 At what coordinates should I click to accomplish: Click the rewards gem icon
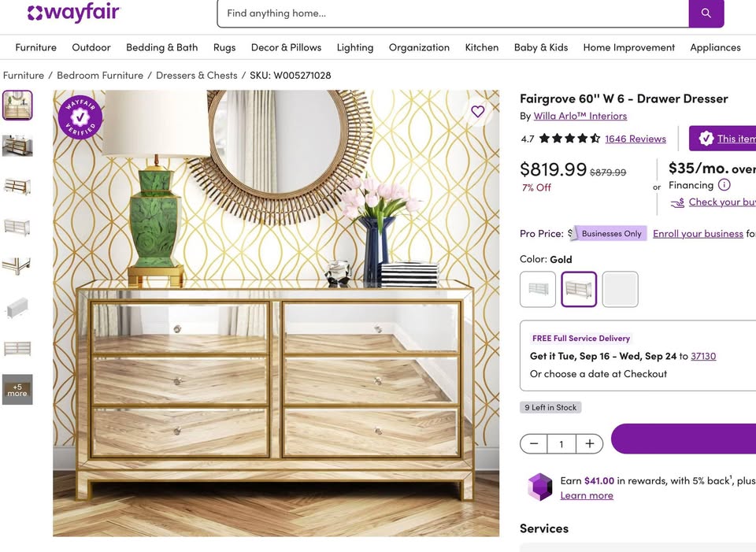[x=540, y=487]
